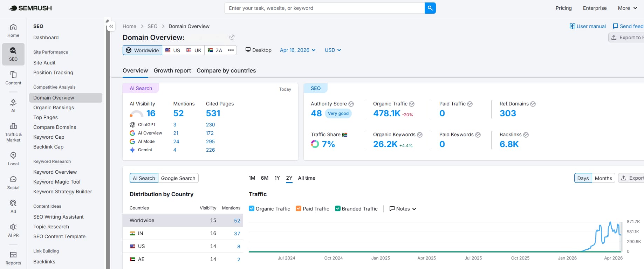644x269 pixels.
Task: Collapse the sidebar with the double-chevron icon
Action: 111,26
